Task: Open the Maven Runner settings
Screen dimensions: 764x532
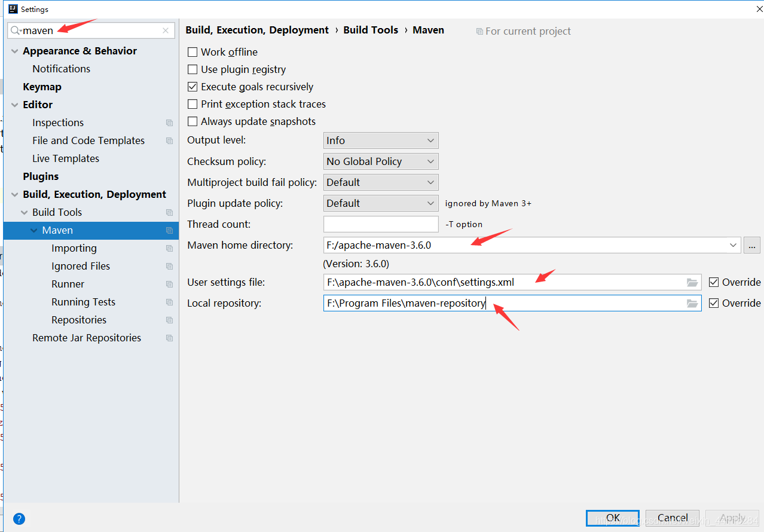Action: click(x=68, y=284)
